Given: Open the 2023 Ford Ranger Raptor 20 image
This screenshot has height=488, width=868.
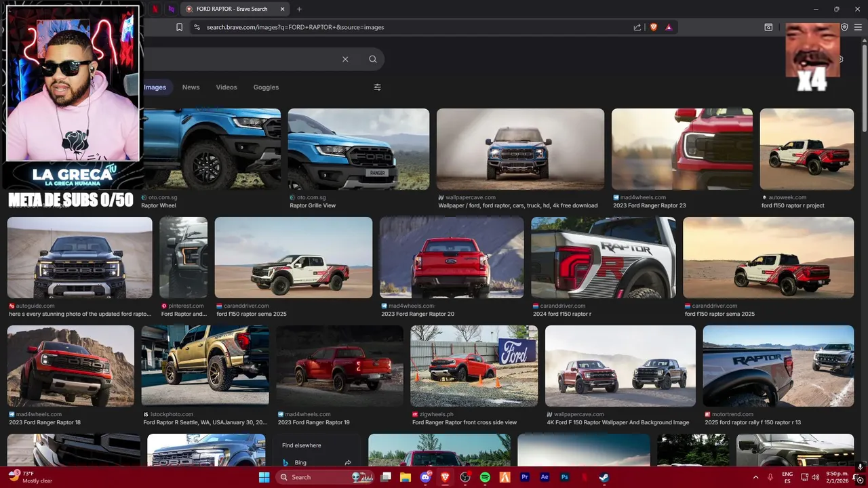Looking at the screenshot, I should coord(452,258).
